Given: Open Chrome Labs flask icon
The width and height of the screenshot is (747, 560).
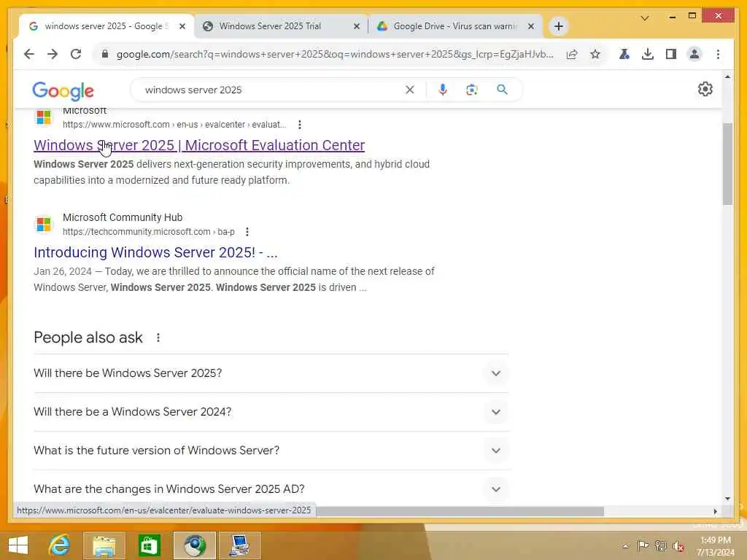Looking at the screenshot, I should 624,54.
